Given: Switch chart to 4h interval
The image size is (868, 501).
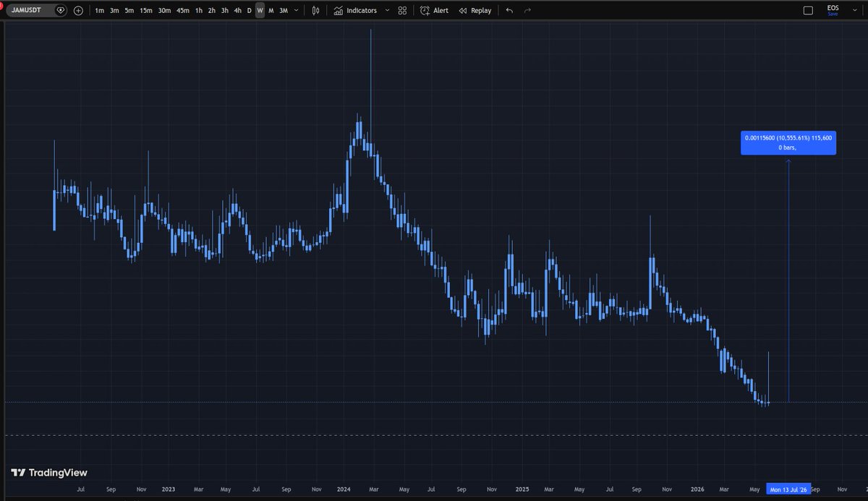Looking at the screenshot, I should coord(238,11).
